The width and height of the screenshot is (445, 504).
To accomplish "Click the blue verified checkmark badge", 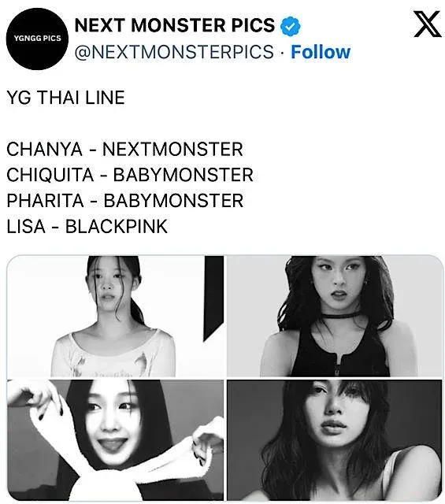I will 290,26.
